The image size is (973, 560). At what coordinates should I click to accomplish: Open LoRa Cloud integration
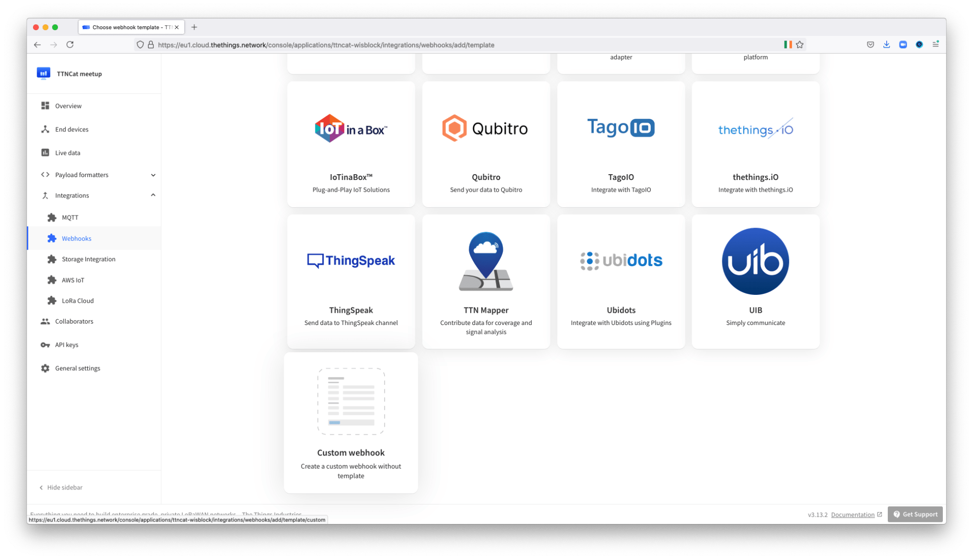tap(52, 301)
